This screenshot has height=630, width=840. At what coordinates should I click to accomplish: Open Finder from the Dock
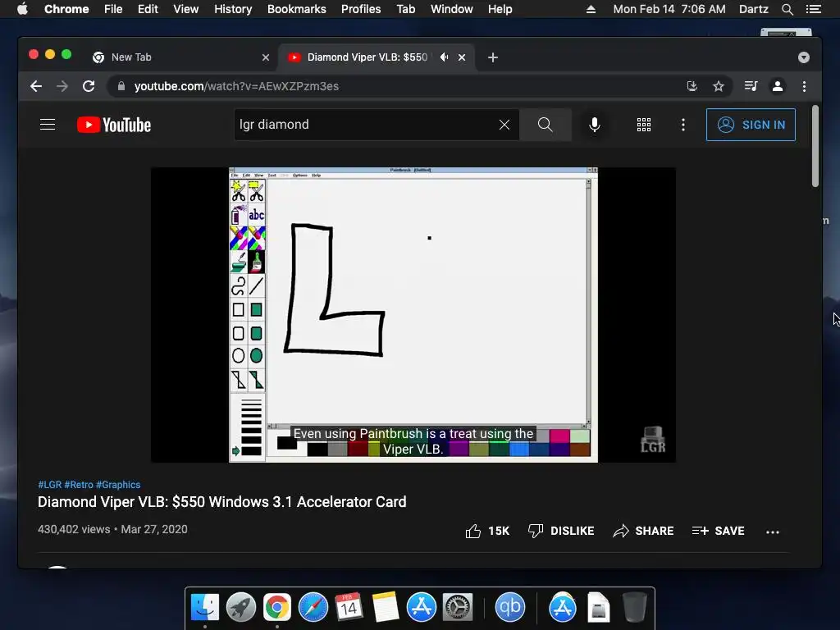pos(204,608)
